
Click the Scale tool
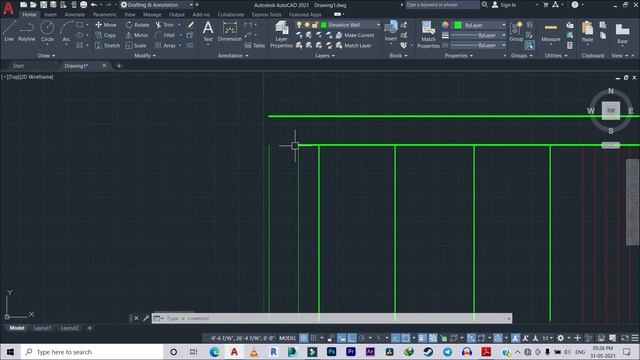click(x=136, y=45)
